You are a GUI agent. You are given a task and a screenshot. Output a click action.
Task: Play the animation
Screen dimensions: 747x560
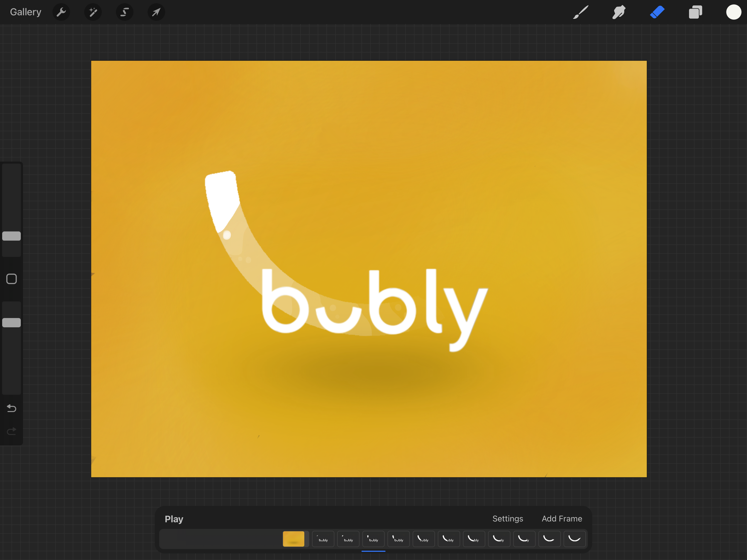tap(174, 519)
